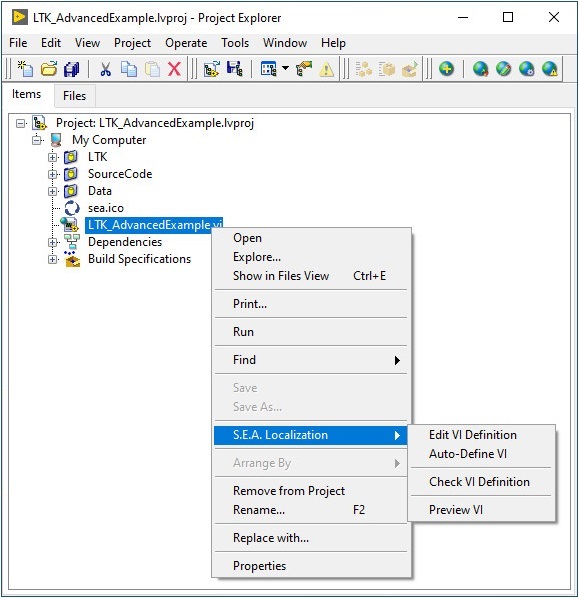This screenshot has width=579, height=598.
Task: Click the Paste clipboard toolbar icon
Action: coord(152,69)
